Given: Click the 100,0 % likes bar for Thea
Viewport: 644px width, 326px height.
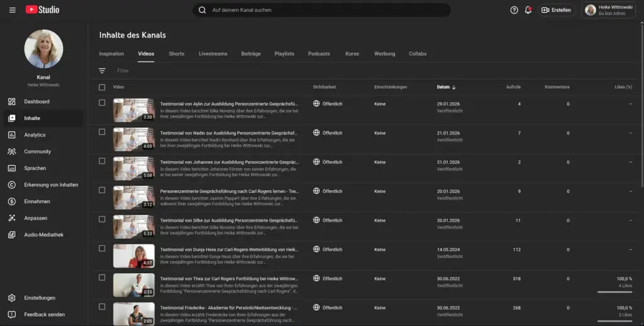Looking at the screenshot, I should click(615, 292).
